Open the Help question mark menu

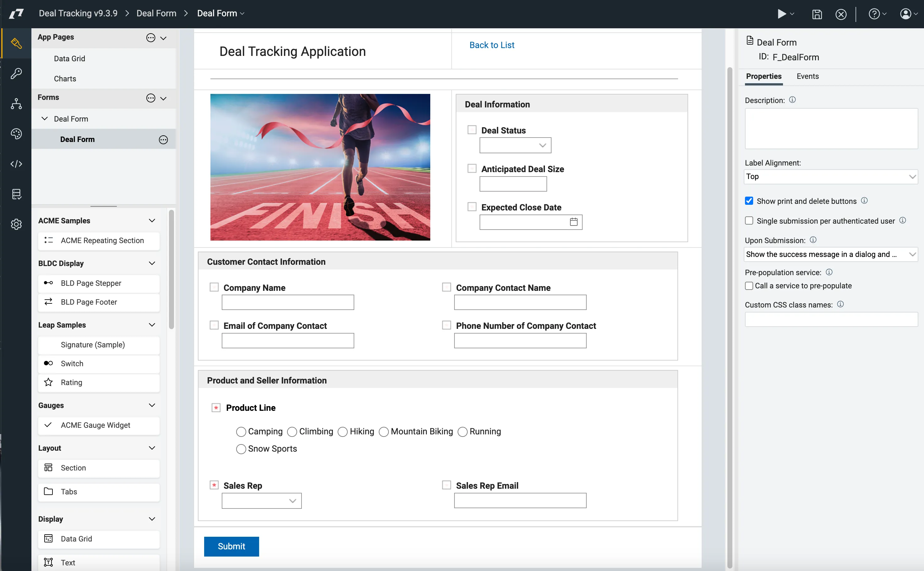tap(874, 14)
